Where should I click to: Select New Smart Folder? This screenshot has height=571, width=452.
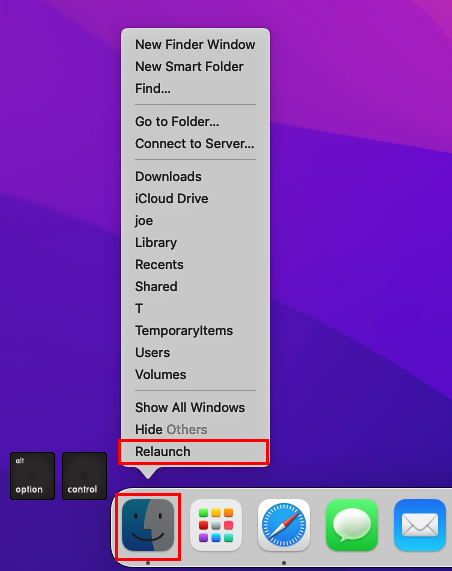[x=195, y=67]
